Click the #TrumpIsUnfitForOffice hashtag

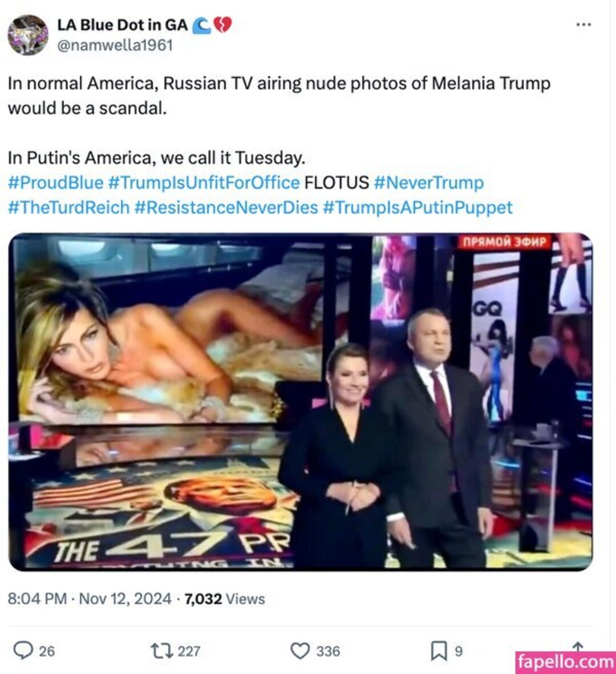(x=204, y=183)
